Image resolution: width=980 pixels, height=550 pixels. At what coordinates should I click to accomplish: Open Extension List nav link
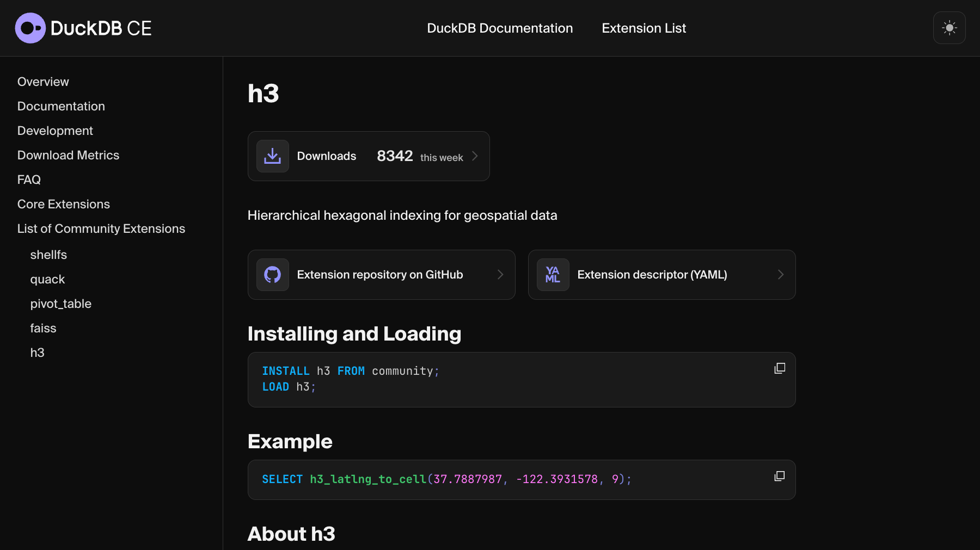click(644, 28)
